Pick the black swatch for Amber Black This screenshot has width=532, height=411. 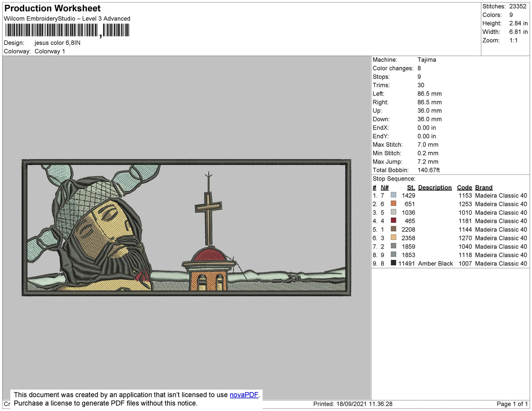point(394,263)
